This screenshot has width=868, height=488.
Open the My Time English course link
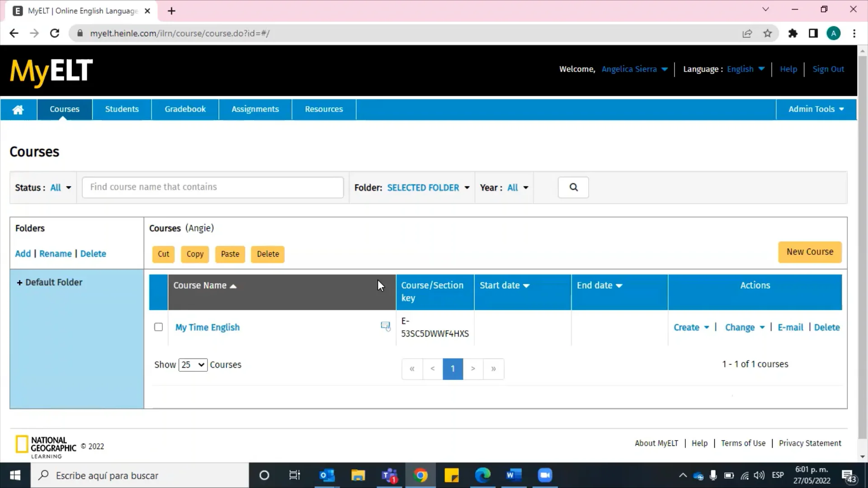pos(208,328)
